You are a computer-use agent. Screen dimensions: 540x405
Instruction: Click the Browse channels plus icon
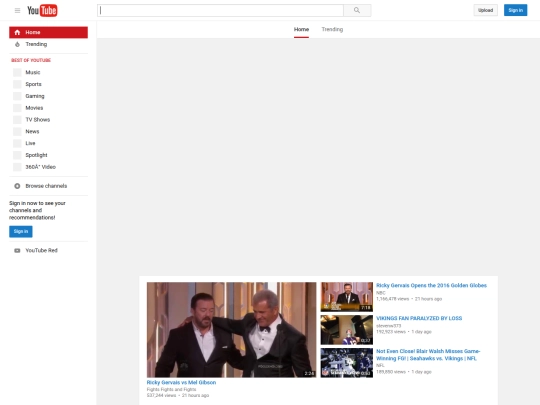pyautogui.click(x=17, y=186)
